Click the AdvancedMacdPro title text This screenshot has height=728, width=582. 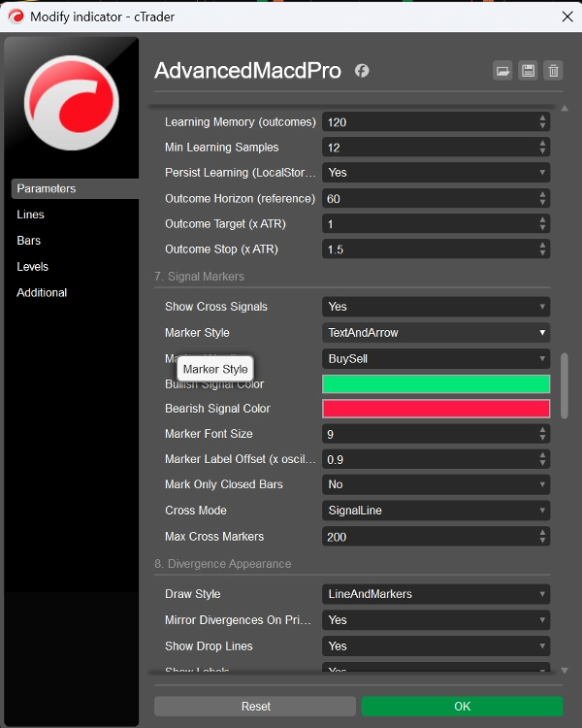[x=248, y=71]
